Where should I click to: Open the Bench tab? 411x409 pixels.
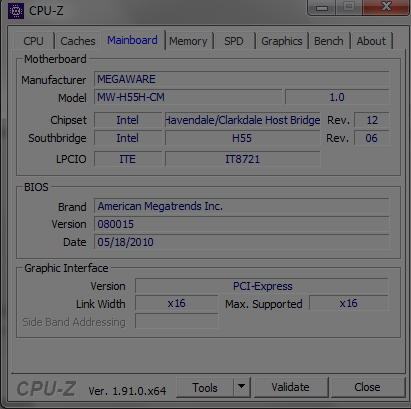pos(329,41)
